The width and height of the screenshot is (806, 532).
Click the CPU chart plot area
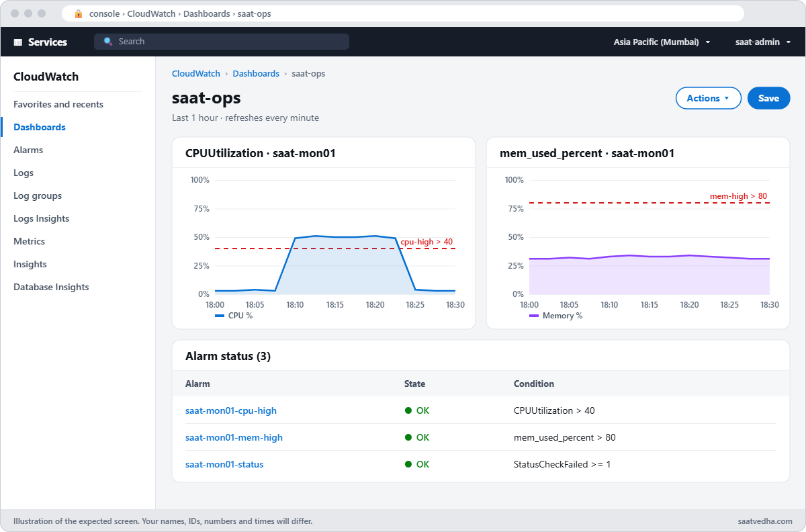pos(335,237)
